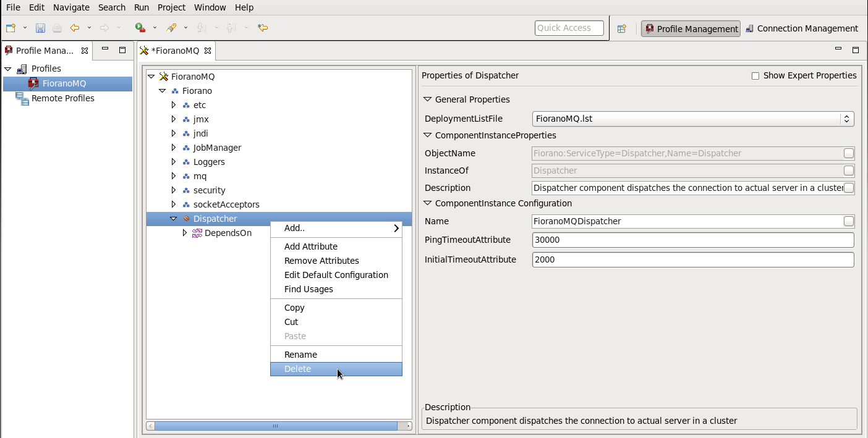Expand the mq tree node
The image size is (868, 438).
(x=174, y=176)
